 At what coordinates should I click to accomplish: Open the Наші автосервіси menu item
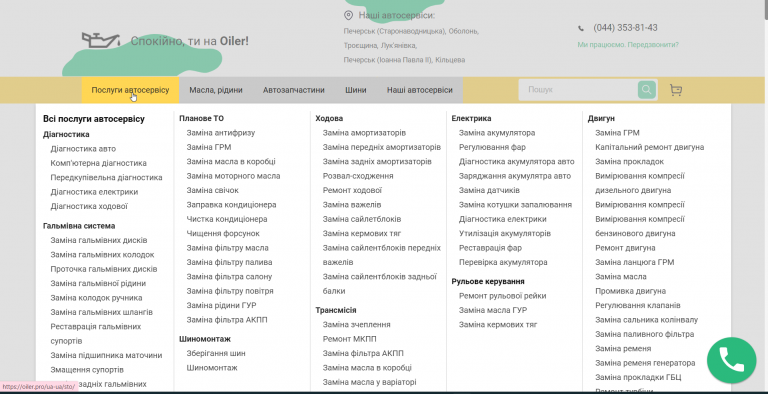pos(420,90)
